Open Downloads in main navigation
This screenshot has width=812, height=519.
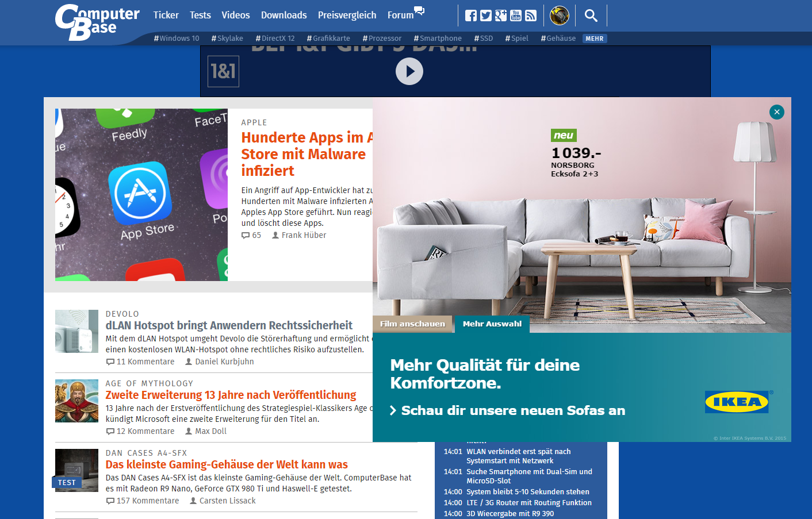point(284,15)
